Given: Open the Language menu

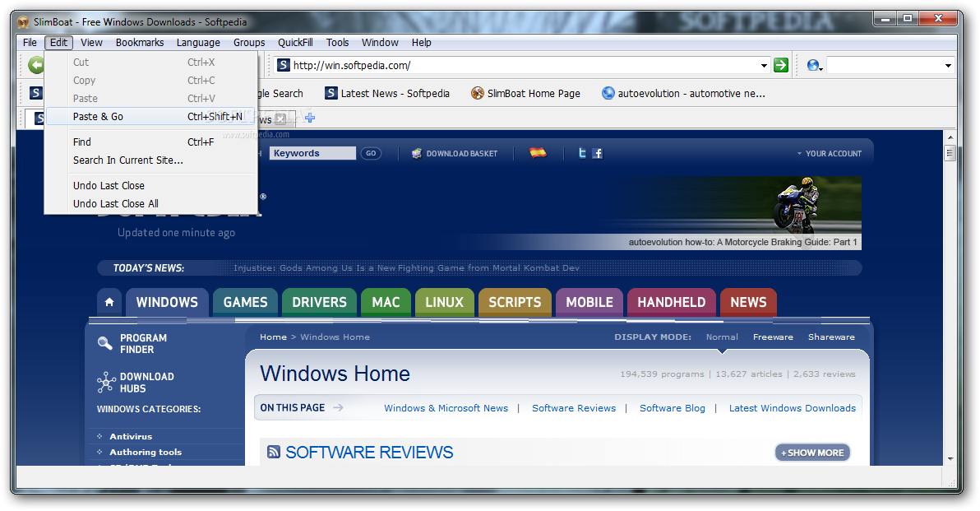Looking at the screenshot, I should pos(198,43).
